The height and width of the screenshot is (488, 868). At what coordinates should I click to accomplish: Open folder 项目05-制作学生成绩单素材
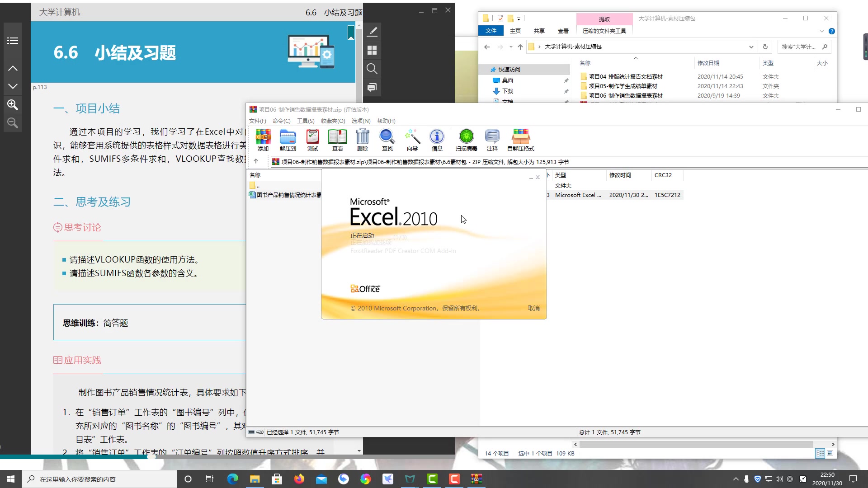point(623,86)
